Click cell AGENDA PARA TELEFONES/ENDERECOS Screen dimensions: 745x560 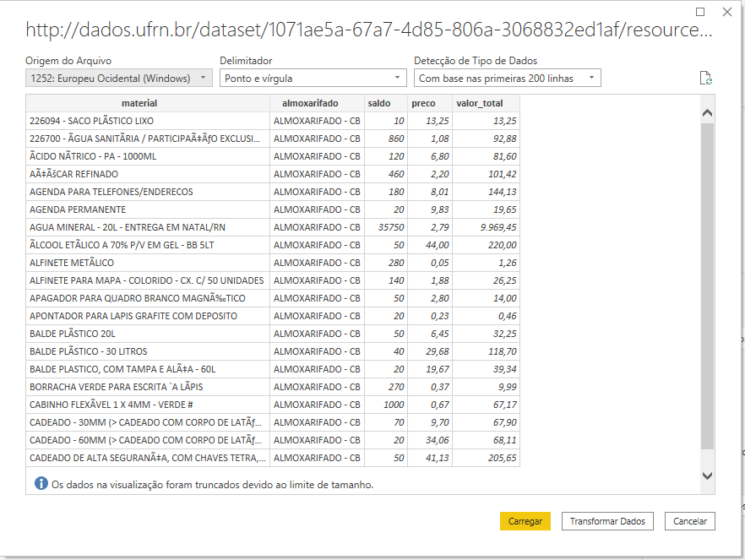tap(148, 192)
